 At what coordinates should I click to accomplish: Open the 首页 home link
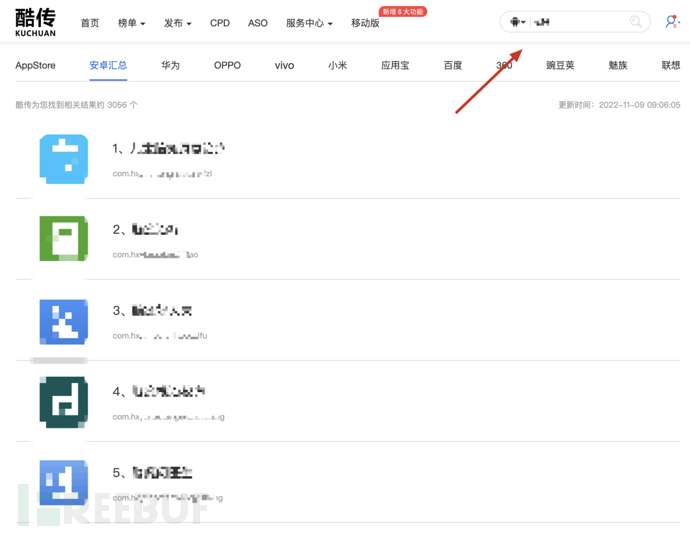(x=90, y=23)
